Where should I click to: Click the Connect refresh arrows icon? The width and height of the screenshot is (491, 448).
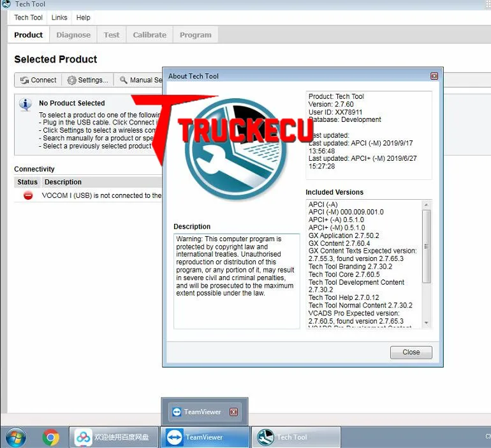tap(24, 80)
